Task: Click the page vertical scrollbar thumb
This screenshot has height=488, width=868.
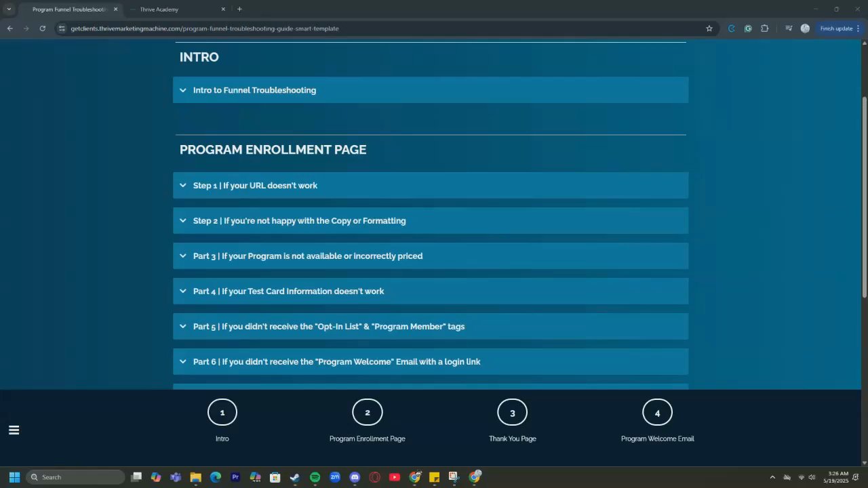Action: point(864,197)
